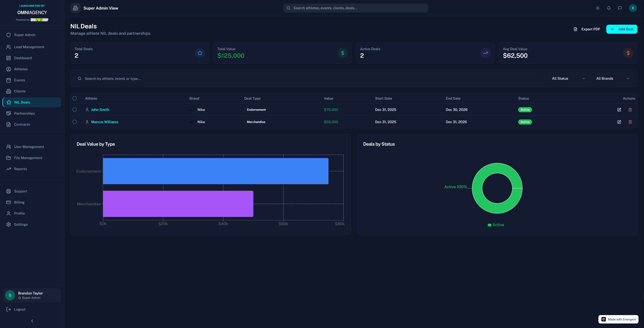The height and width of the screenshot is (328, 644).
Task: Click the Merchandise deal type badge
Action: (x=256, y=122)
